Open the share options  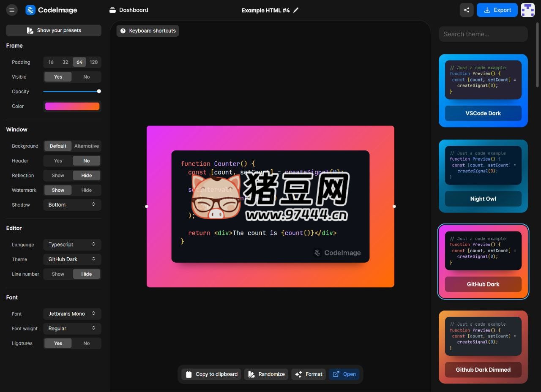pos(467,10)
